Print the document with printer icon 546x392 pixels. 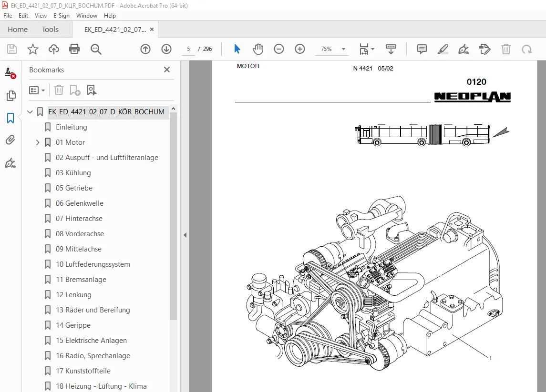coord(74,49)
